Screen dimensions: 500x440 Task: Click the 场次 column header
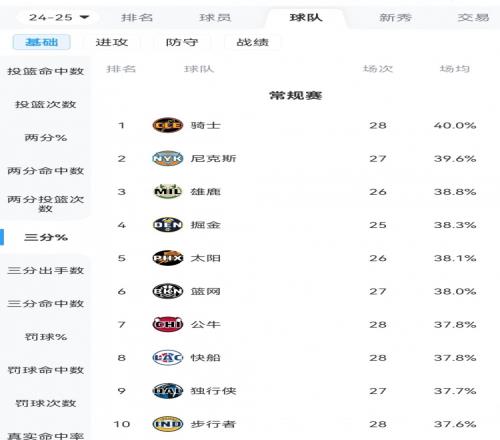pyautogui.click(x=378, y=69)
